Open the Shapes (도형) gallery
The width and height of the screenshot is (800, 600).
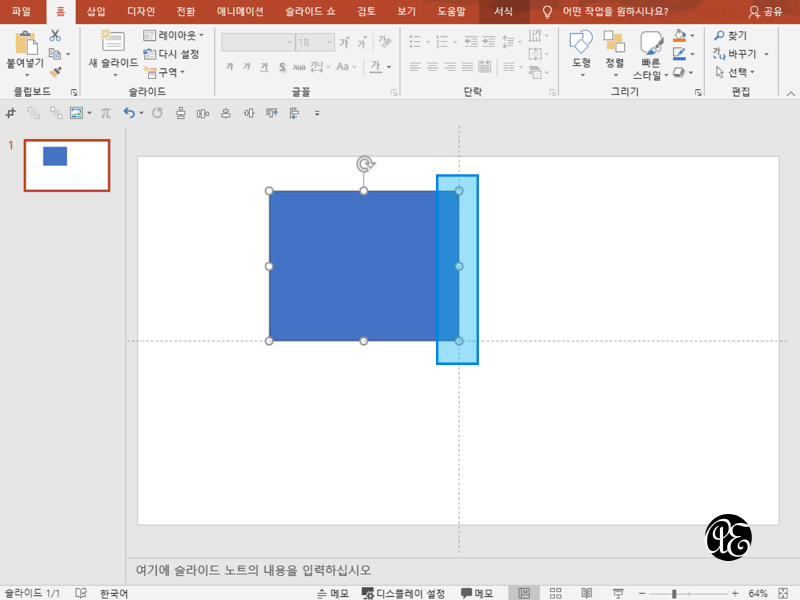[x=581, y=54]
